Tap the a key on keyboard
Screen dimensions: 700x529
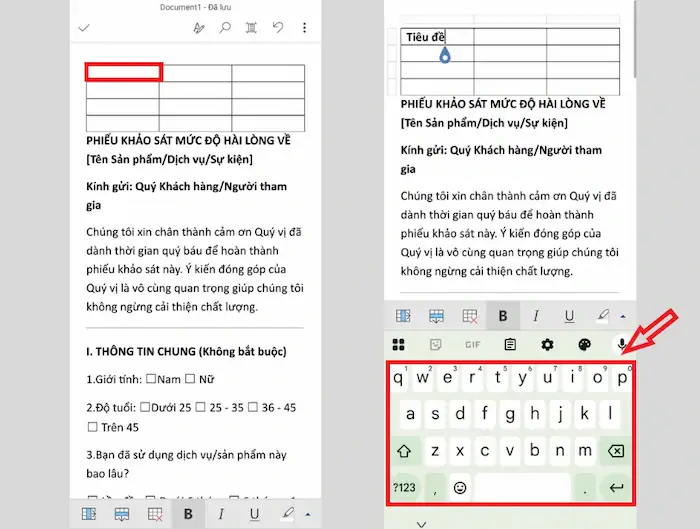(410, 414)
